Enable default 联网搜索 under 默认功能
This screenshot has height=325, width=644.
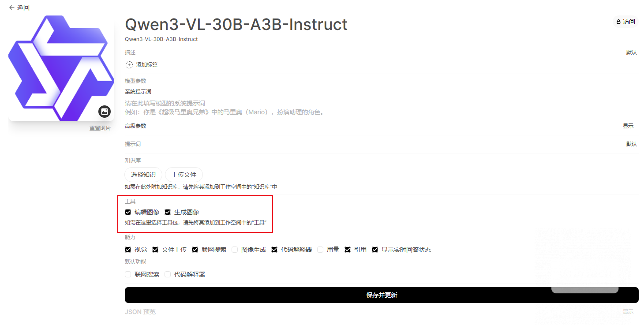pos(128,274)
